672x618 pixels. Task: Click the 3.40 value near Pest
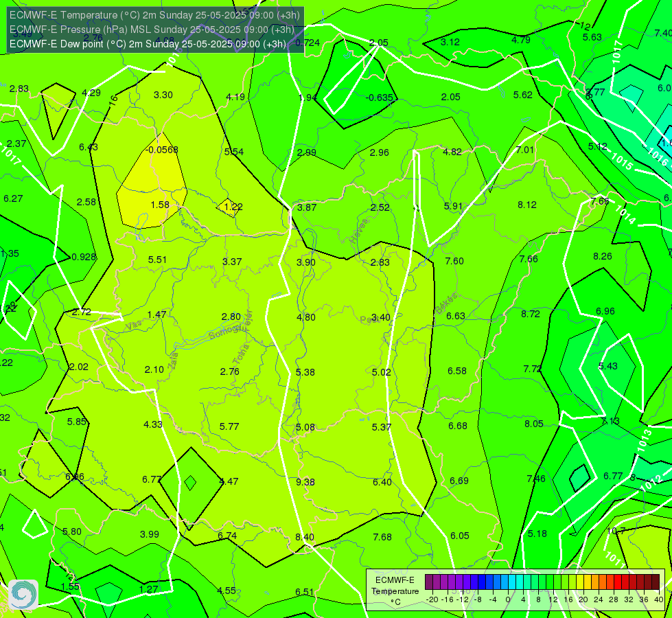click(x=380, y=317)
